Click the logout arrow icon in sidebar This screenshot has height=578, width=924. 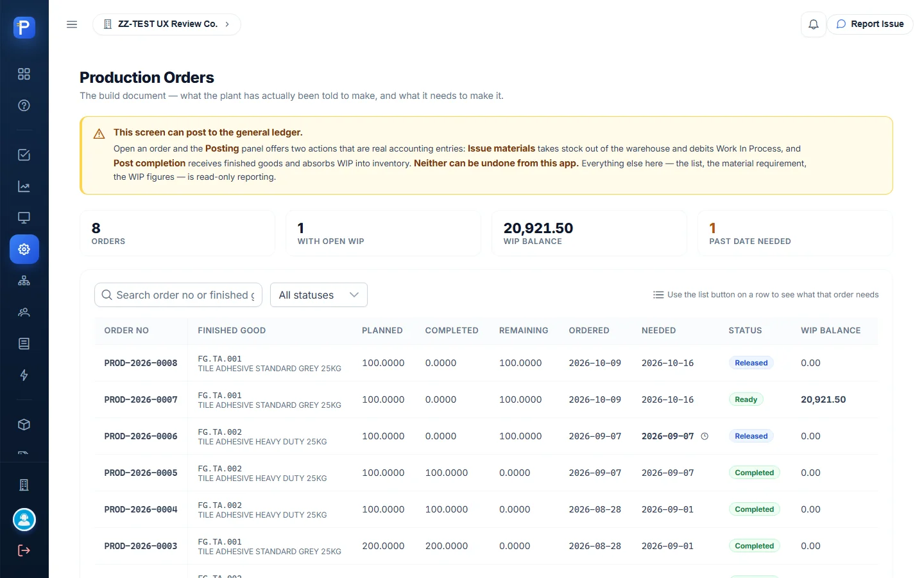[x=24, y=550]
